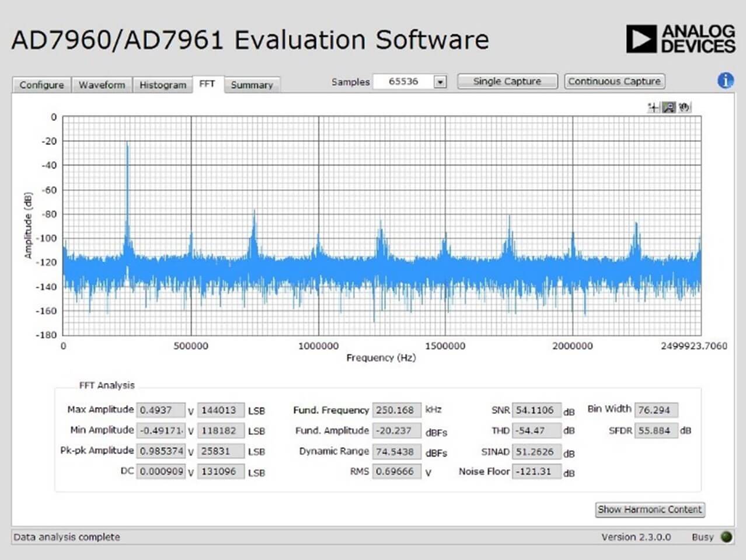Select the crosshair cursor tool on graph
The image size is (746, 560).
click(654, 107)
